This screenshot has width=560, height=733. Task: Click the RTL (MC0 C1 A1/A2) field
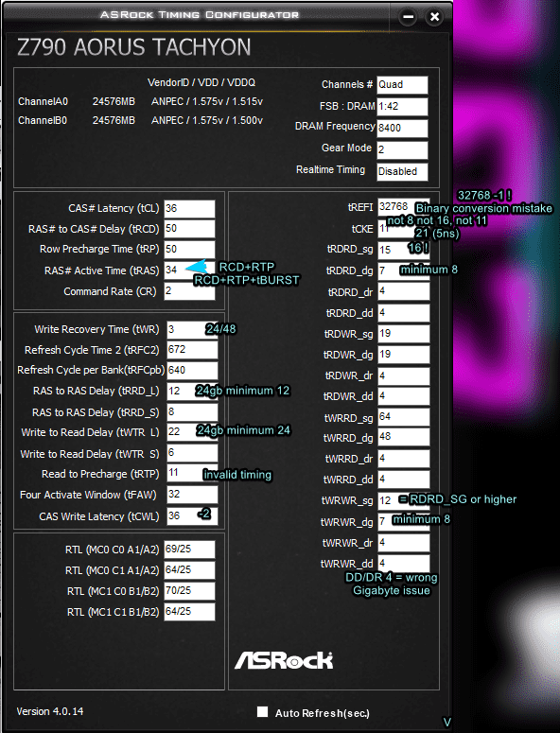pyautogui.click(x=189, y=570)
